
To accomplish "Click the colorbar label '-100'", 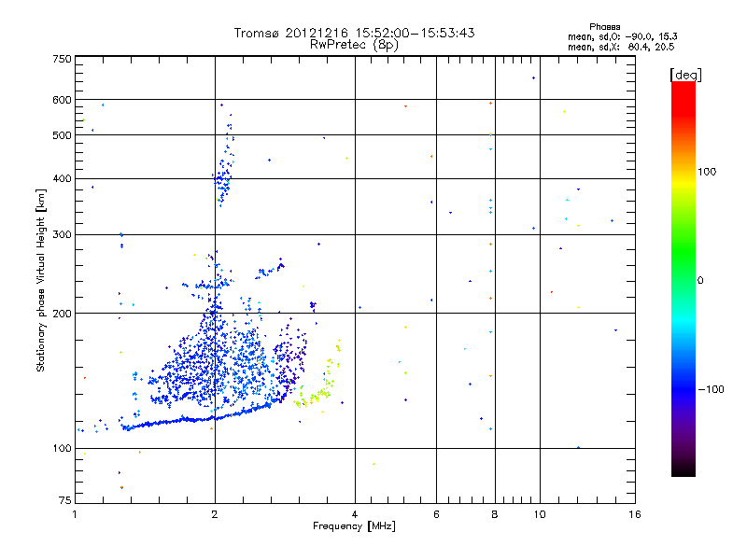I will [x=712, y=389].
